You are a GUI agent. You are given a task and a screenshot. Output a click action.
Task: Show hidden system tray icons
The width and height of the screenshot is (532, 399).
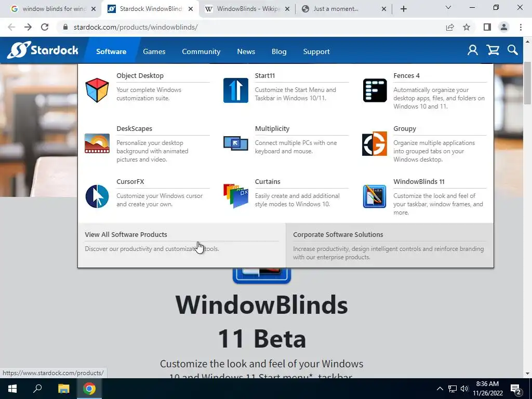pos(440,389)
